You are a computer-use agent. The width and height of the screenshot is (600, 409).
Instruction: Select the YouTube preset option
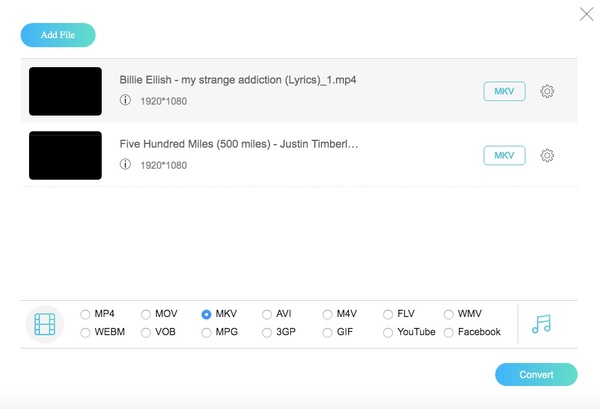click(388, 332)
